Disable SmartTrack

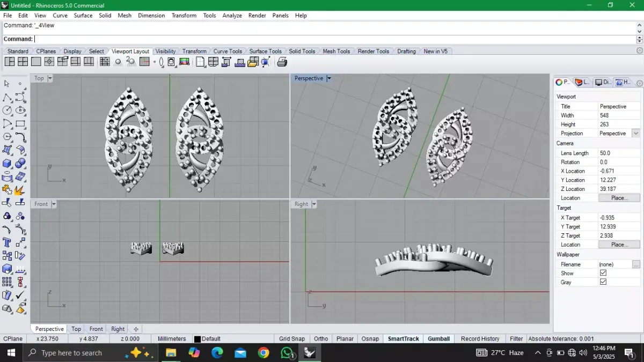404,339
